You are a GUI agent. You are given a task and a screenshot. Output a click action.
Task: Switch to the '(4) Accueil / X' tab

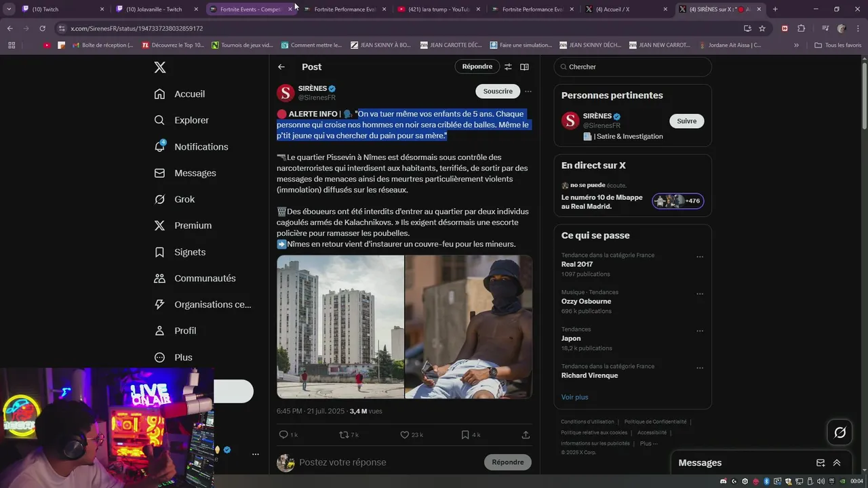[x=626, y=9]
